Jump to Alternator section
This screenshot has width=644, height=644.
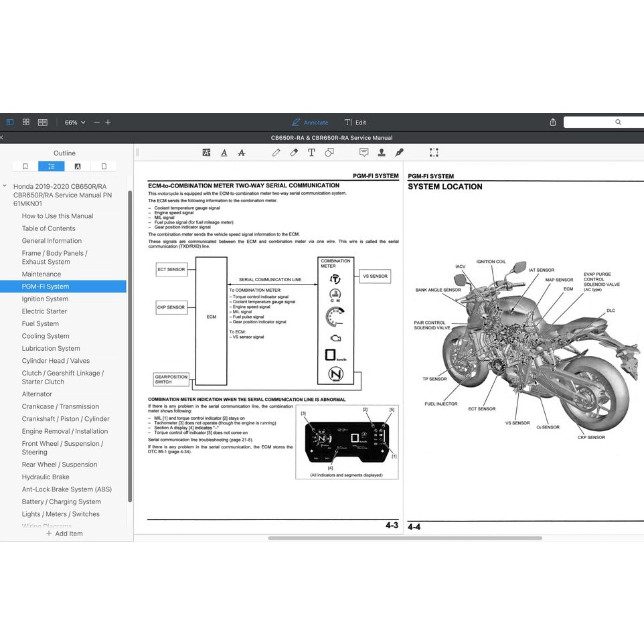point(37,394)
